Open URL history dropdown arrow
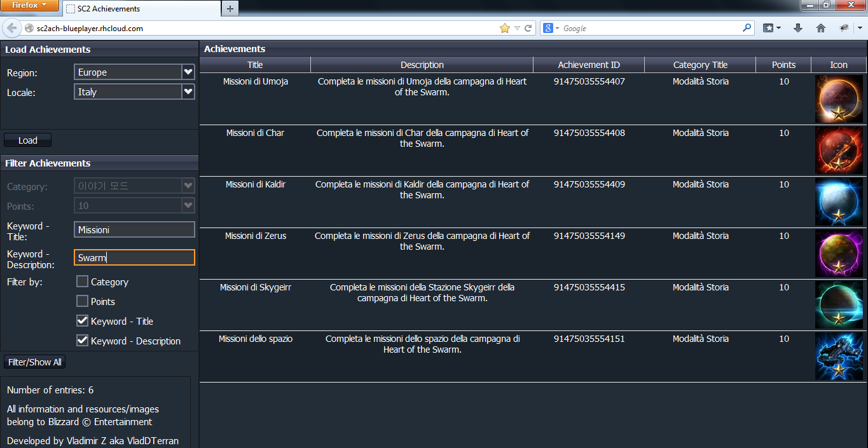Viewport: 868px width, 448px height. point(517,29)
